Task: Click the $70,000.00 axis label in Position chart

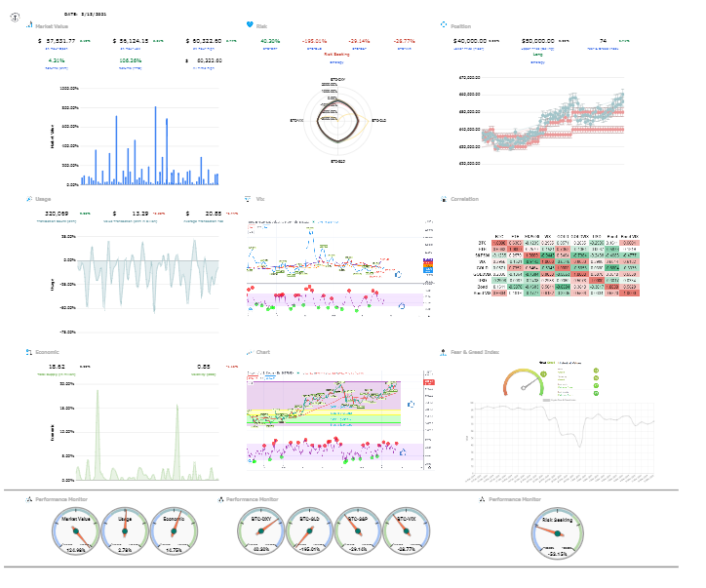Action: coord(469,77)
